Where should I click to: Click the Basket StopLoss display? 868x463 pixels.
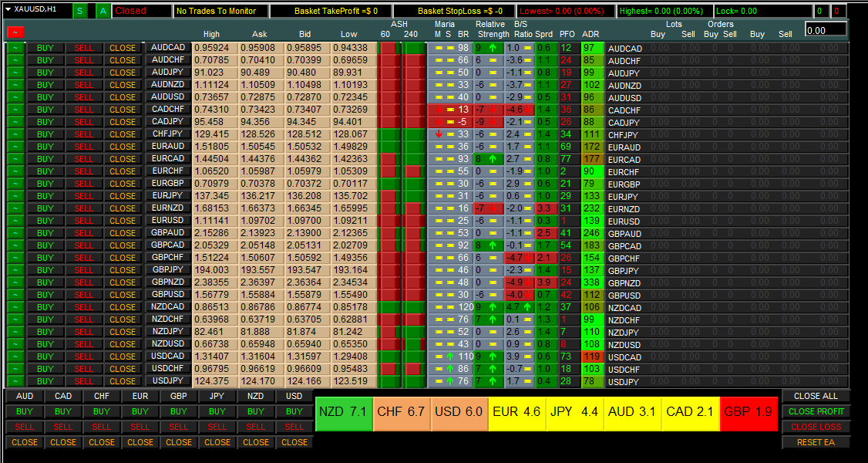[x=454, y=11]
